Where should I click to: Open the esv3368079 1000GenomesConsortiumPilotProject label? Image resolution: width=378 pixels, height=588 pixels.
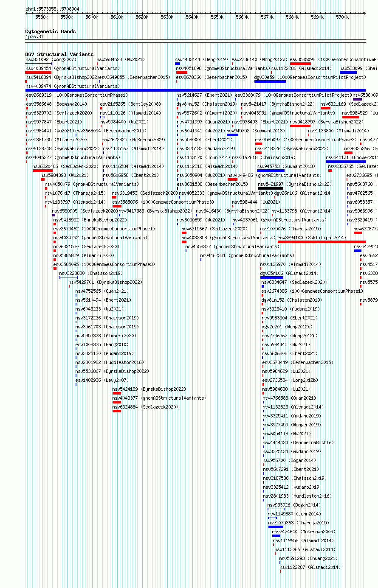tap(294, 95)
